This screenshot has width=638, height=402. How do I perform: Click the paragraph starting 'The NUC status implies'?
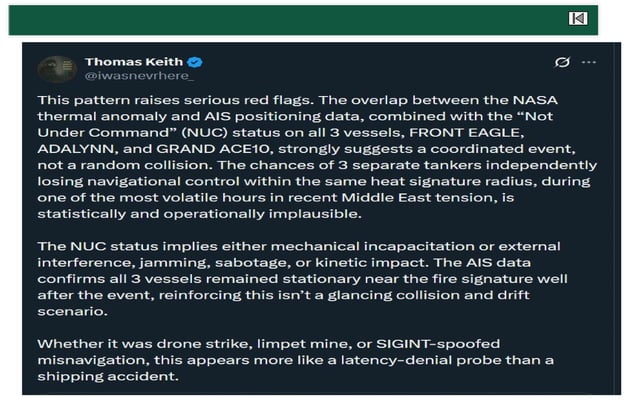click(x=302, y=279)
